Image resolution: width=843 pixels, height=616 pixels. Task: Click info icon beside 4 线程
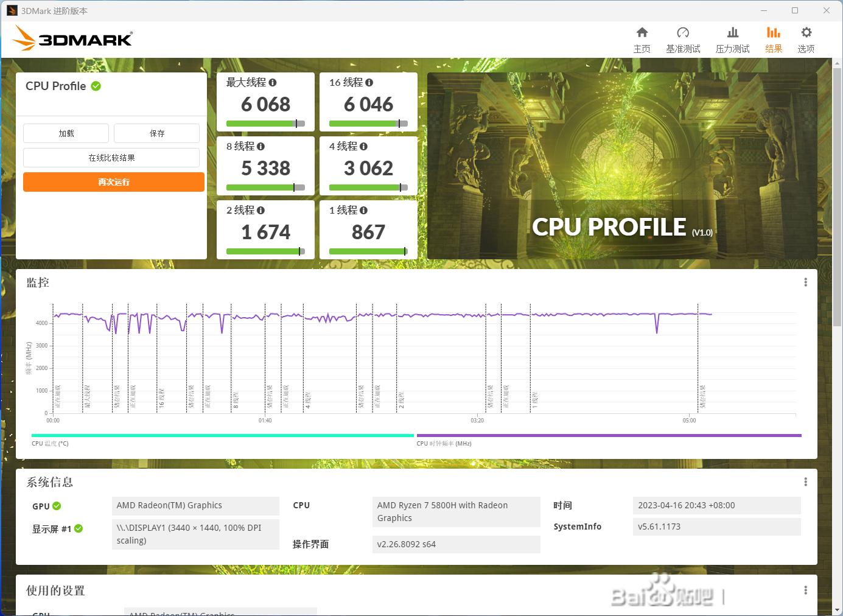(363, 146)
